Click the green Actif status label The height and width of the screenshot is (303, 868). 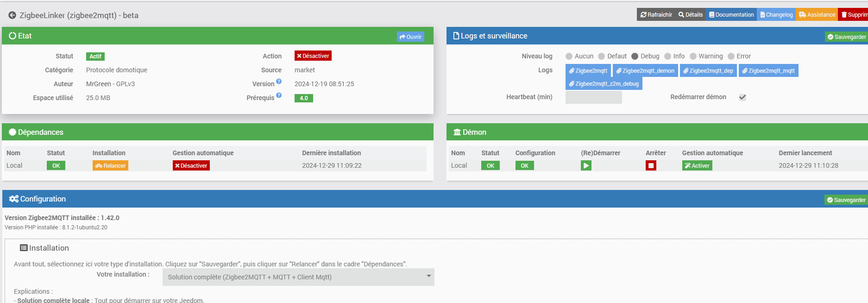pos(95,56)
